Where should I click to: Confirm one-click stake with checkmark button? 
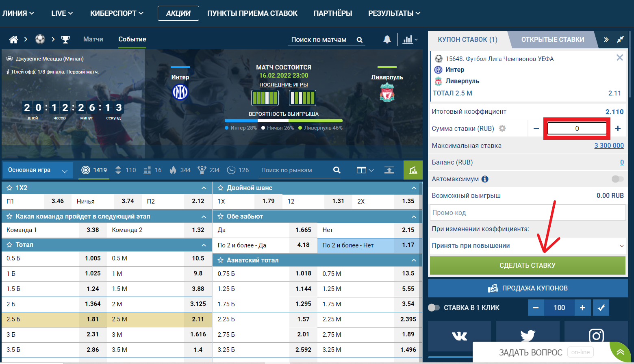(601, 308)
